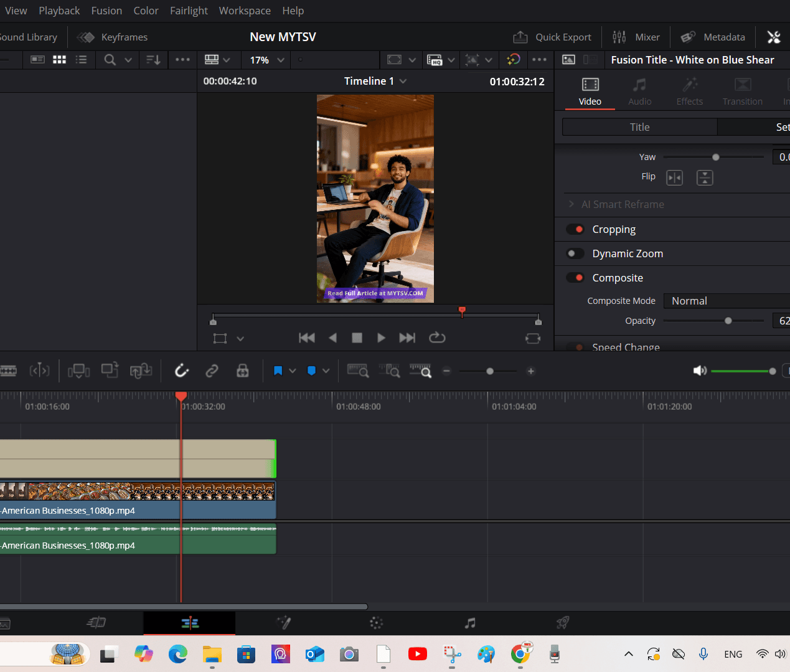Select the Title tab in the Inspector

point(639,127)
